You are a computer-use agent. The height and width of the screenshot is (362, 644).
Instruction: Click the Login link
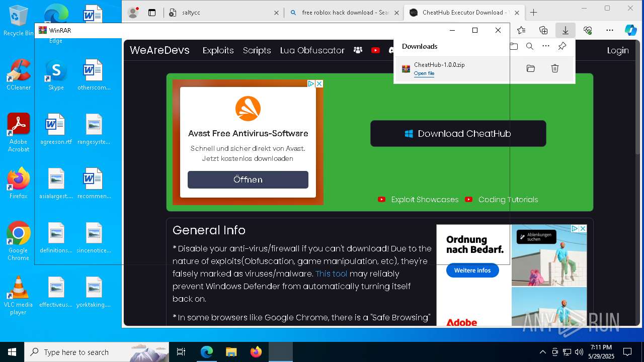618,50
